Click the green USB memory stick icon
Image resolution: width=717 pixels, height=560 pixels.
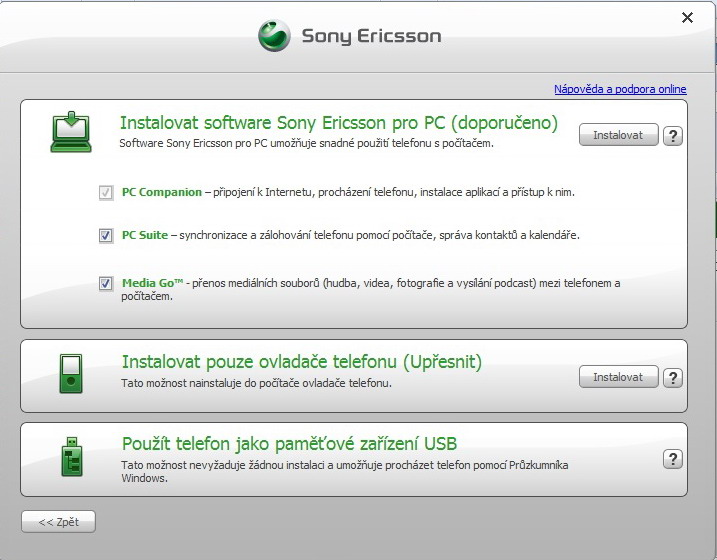[x=72, y=457]
